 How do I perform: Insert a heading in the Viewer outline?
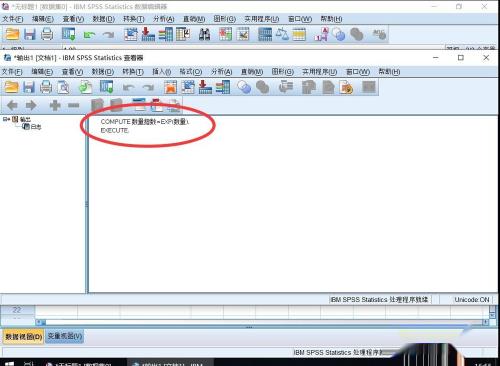click(x=139, y=105)
